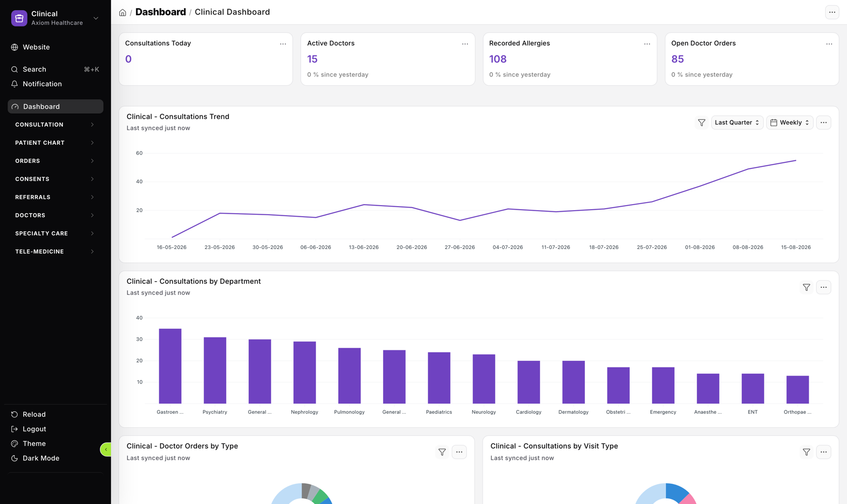Screen dimensions: 847x504
Task: Expand the SPECIALTY CARE sidebar section
Action: [x=55, y=233]
